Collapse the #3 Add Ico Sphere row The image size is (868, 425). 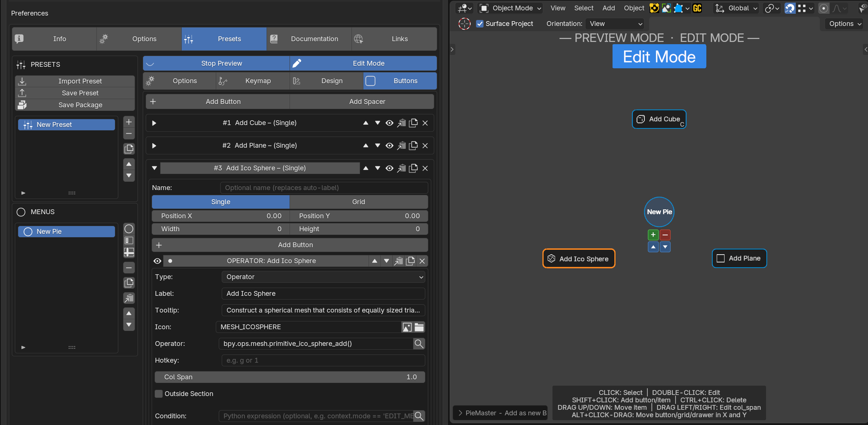coord(154,168)
